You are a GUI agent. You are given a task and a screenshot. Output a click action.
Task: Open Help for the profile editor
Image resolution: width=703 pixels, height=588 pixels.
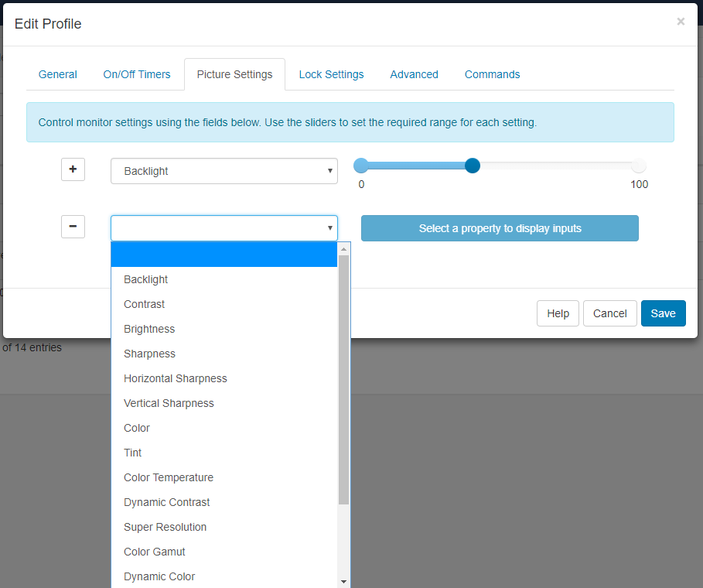point(558,313)
